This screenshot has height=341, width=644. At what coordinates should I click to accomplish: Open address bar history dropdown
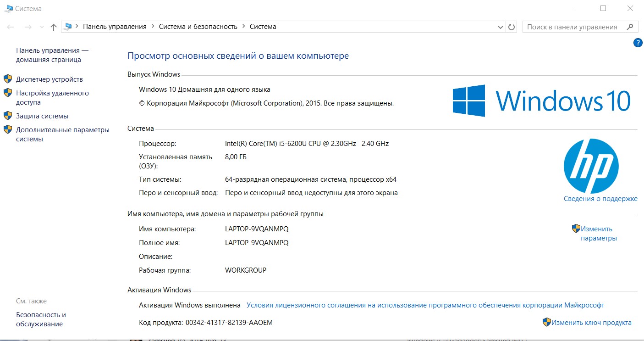(x=501, y=27)
